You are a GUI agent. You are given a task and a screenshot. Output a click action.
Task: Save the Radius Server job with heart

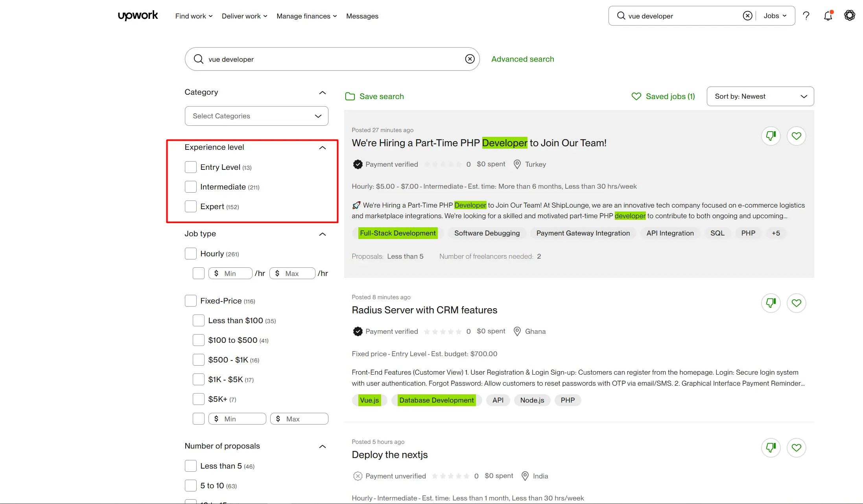796,303
